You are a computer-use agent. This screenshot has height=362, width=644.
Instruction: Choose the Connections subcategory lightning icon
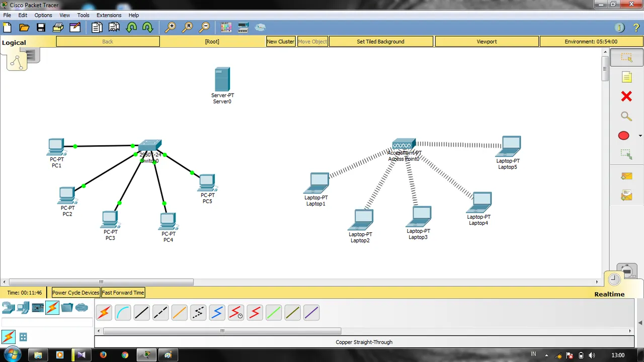pos(8,337)
